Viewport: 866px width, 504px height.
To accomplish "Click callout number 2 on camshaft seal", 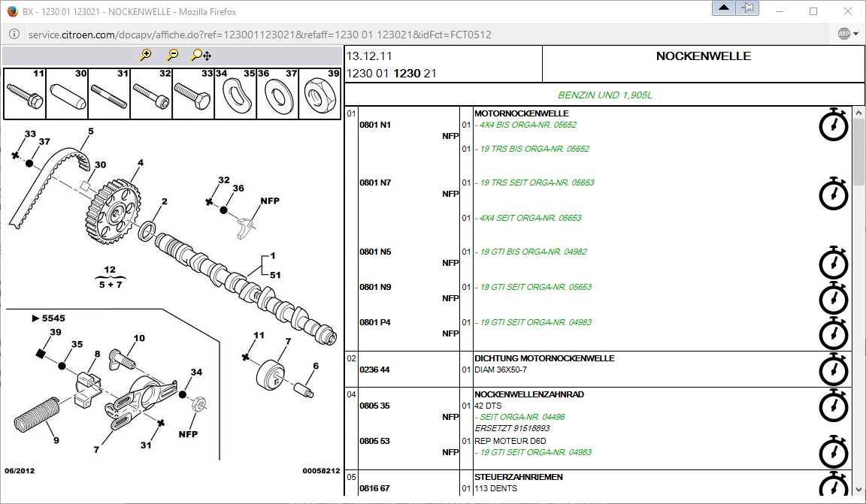I will pyautogui.click(x=165, y=201).
